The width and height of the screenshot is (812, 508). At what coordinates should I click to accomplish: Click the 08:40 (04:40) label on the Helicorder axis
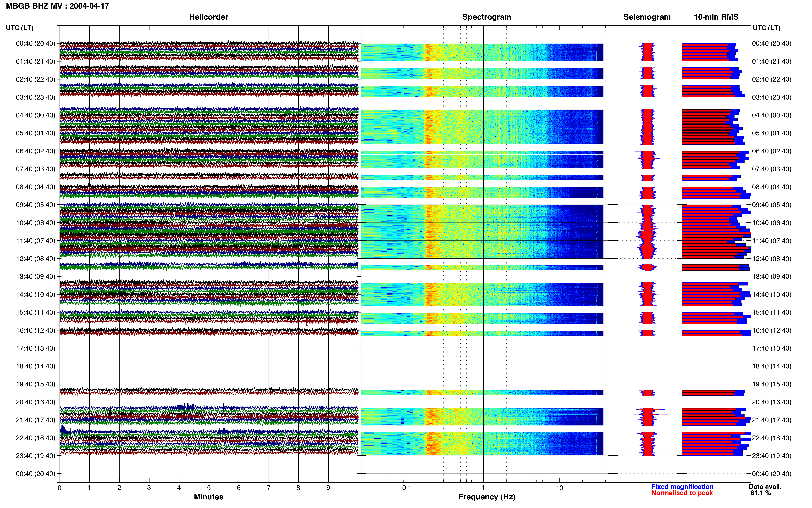36,187
